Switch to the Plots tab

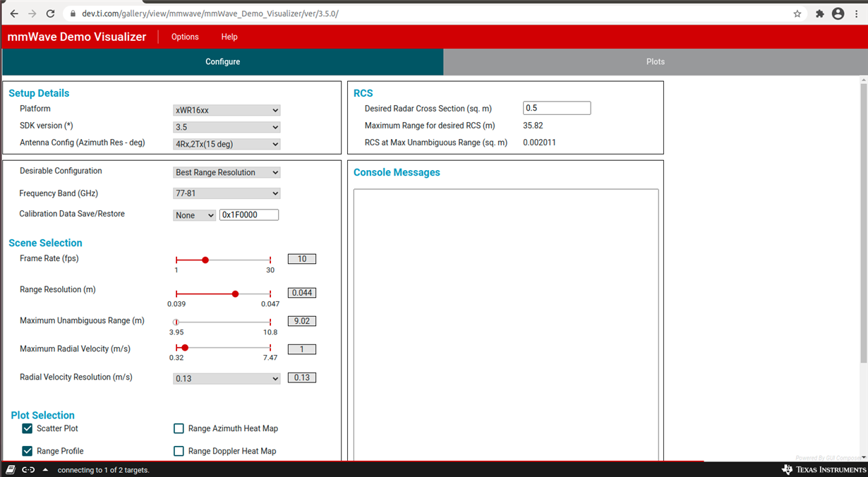656,62
